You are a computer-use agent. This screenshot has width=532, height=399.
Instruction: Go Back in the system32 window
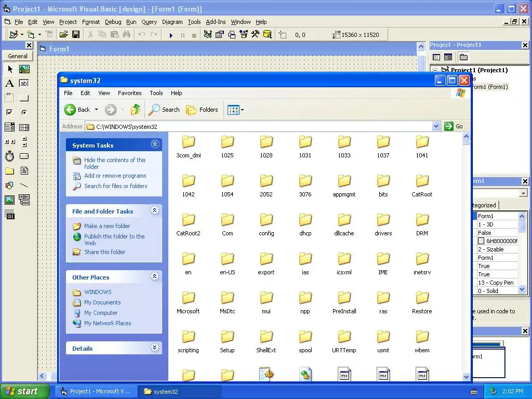tap(77, 110)
